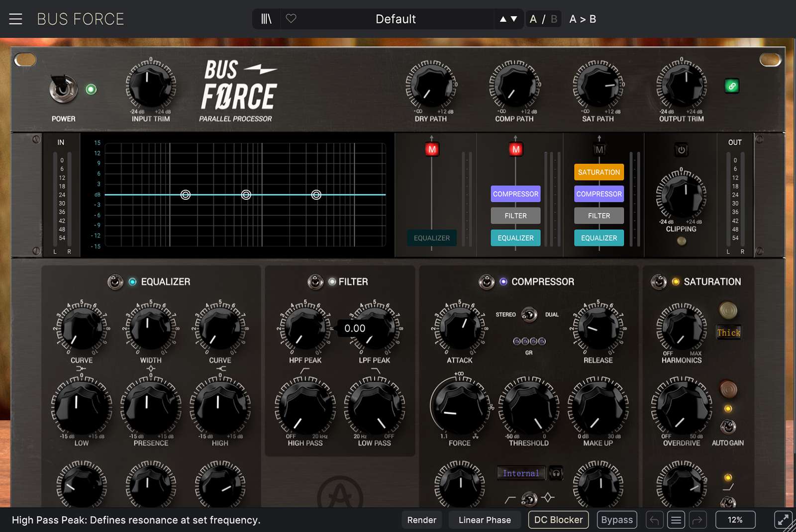The height and width of the screenshot is (532, 796).
Task: Open the preset browser library icon
Action: pos(266,19)
